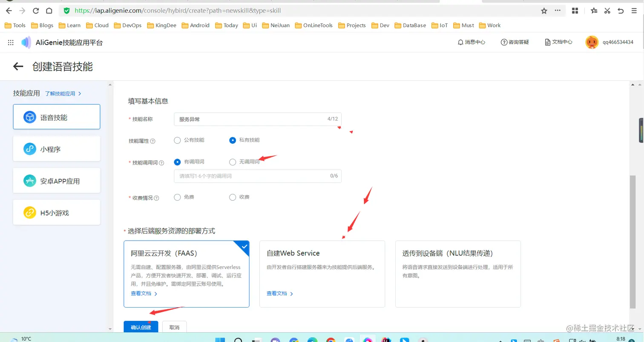
Task: Go back with the browser back arrow
Action: (x=9, y=11)
